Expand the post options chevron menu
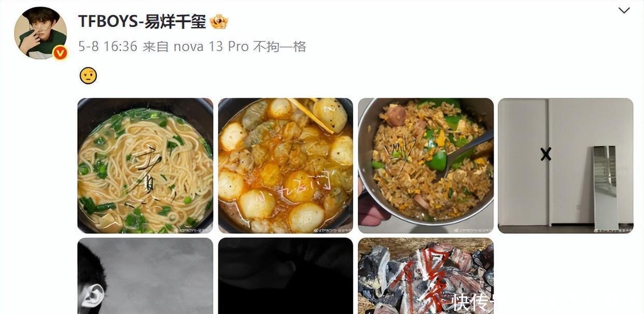 tap(624, 10)
